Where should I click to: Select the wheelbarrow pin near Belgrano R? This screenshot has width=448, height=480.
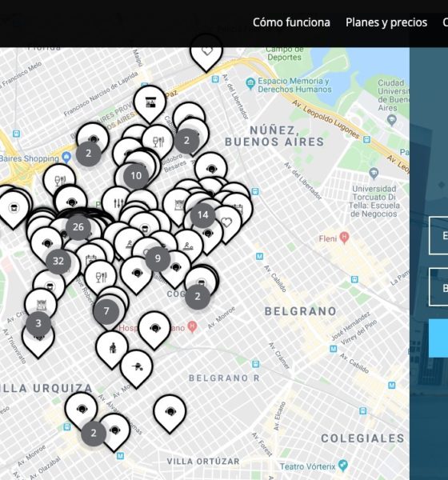[x=137, y=367]
